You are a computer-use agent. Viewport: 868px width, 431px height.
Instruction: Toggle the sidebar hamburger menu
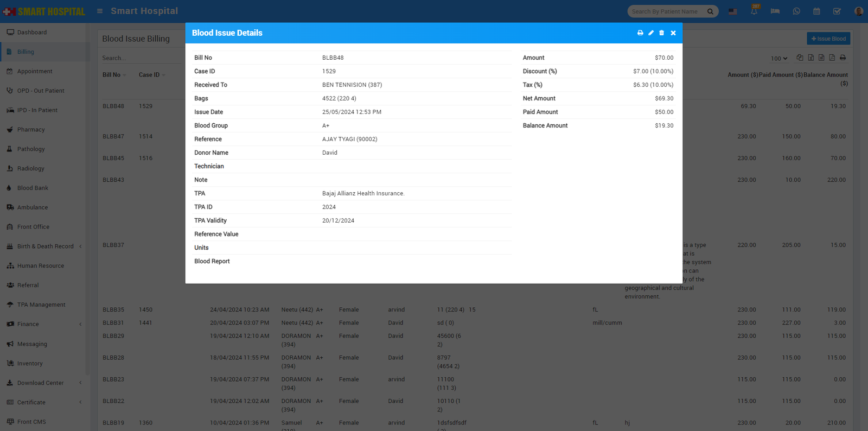100,11
